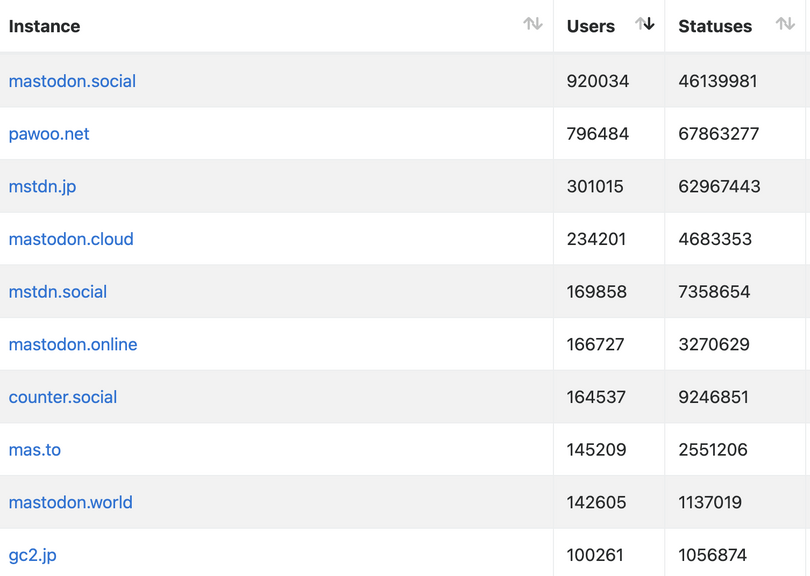Click the Instance column header
The image size is (810, 576).
tap(44, 26)
